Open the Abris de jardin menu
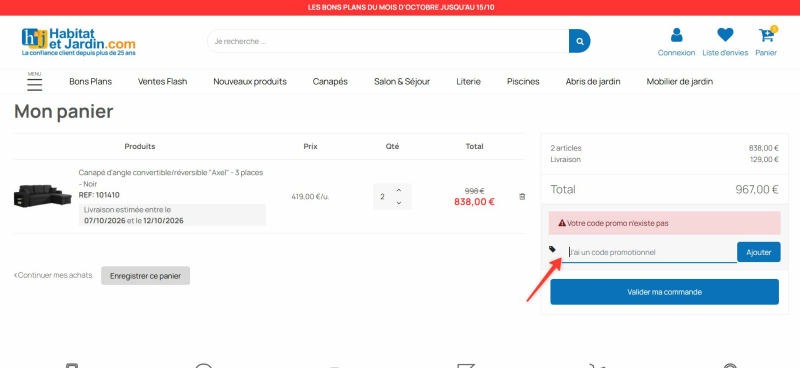 (x=593, y=82)
